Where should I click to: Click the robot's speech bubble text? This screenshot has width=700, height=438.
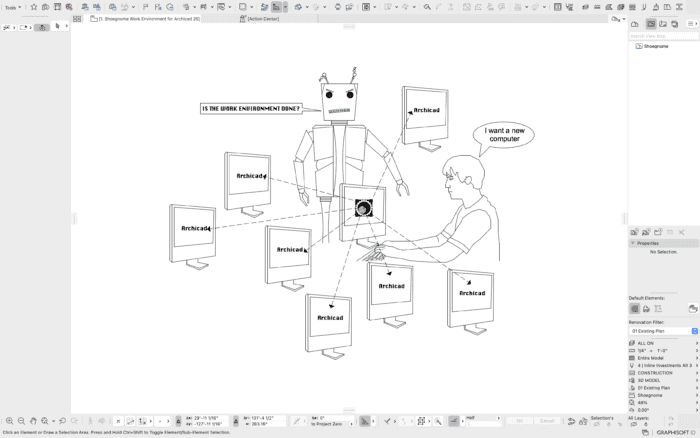[x=251, y=108]
